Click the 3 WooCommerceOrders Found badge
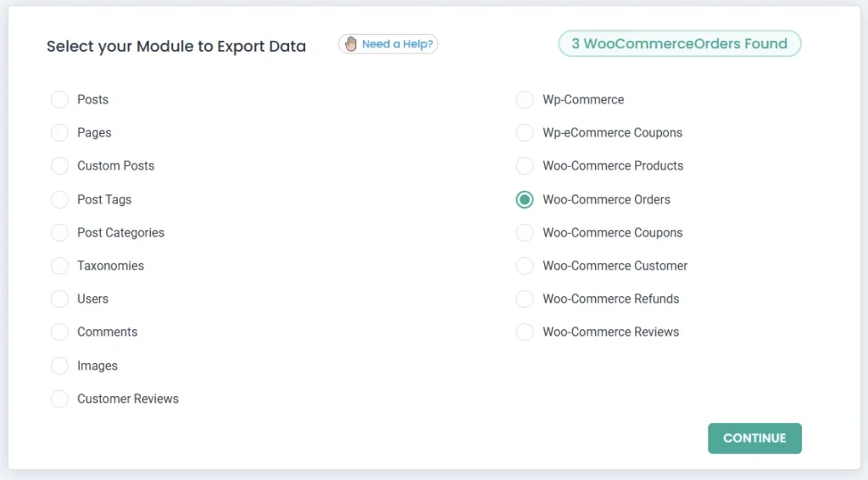Screen dimensions: 868x480 pyautogui.click(x=679, y=44)
